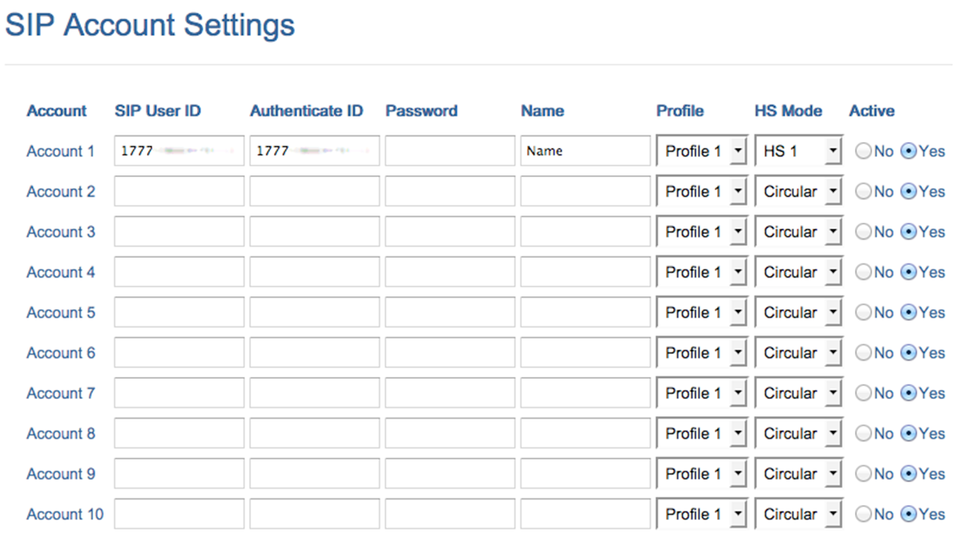Set Account 5 Active to No

[862, 313]
